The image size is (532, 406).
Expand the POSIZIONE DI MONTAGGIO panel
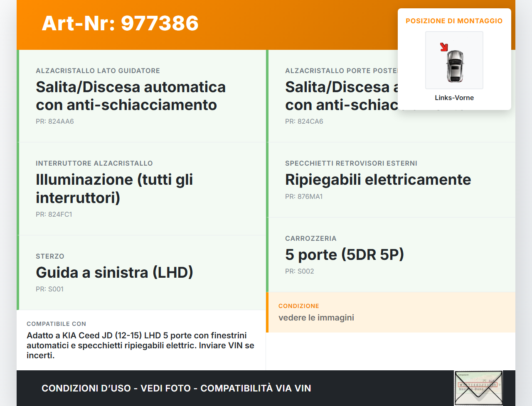coord(454,21)
